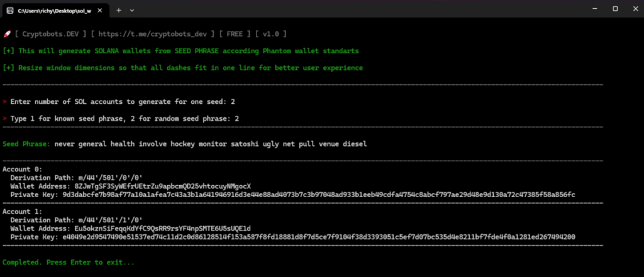Maximize the terminal window
The image size is (644, 277).
coord(614,9)
